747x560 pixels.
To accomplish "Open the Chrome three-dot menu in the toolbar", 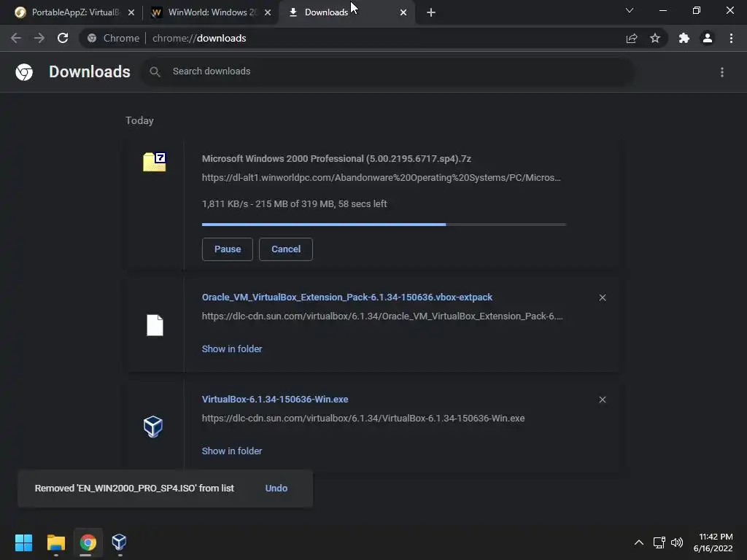I will click(x=731, y=38).
